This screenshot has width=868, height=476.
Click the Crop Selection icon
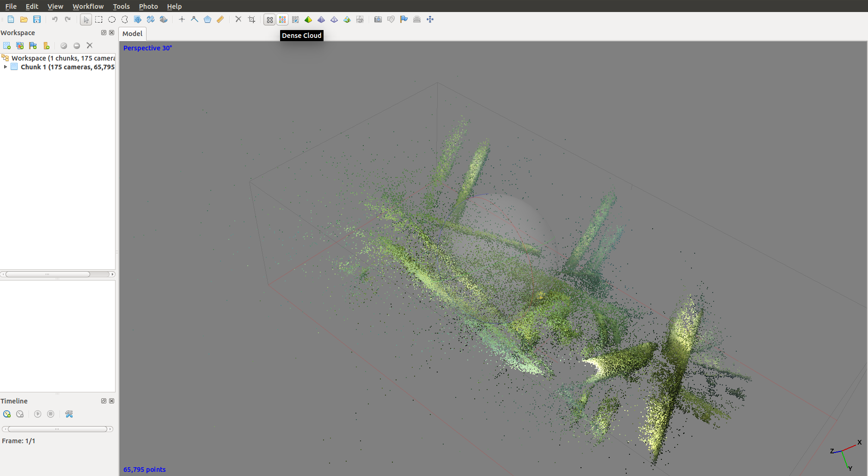click(251, 19)
